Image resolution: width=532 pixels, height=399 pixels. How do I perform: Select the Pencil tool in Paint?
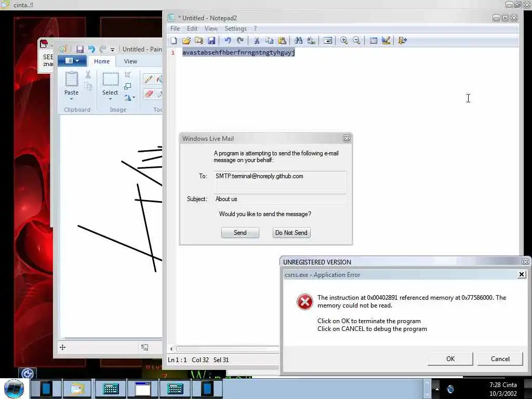tap(148, 79)
